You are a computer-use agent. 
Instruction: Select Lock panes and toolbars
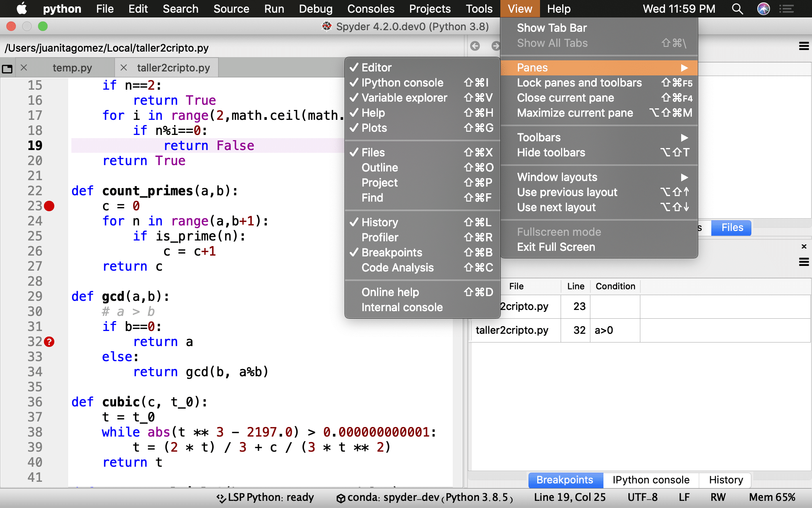pos(599,83)
